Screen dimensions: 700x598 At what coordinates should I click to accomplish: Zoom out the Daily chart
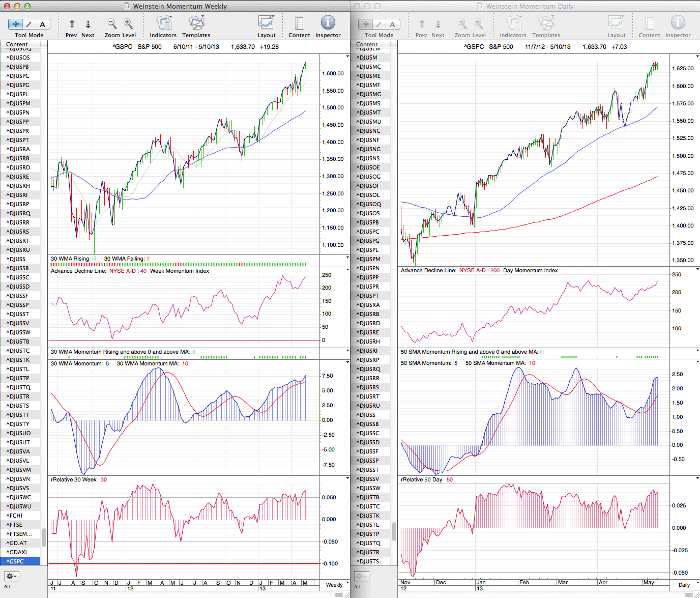pos(462,23)
